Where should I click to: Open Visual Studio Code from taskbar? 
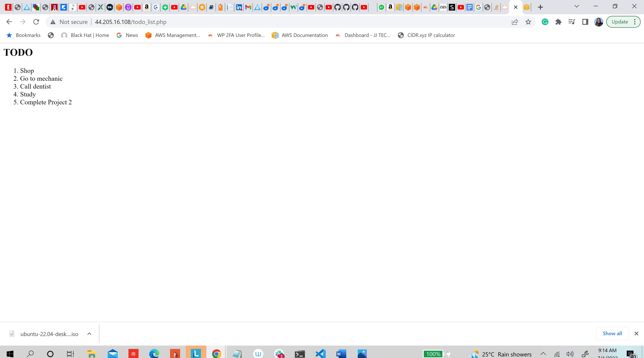click(x=320, y=353)
